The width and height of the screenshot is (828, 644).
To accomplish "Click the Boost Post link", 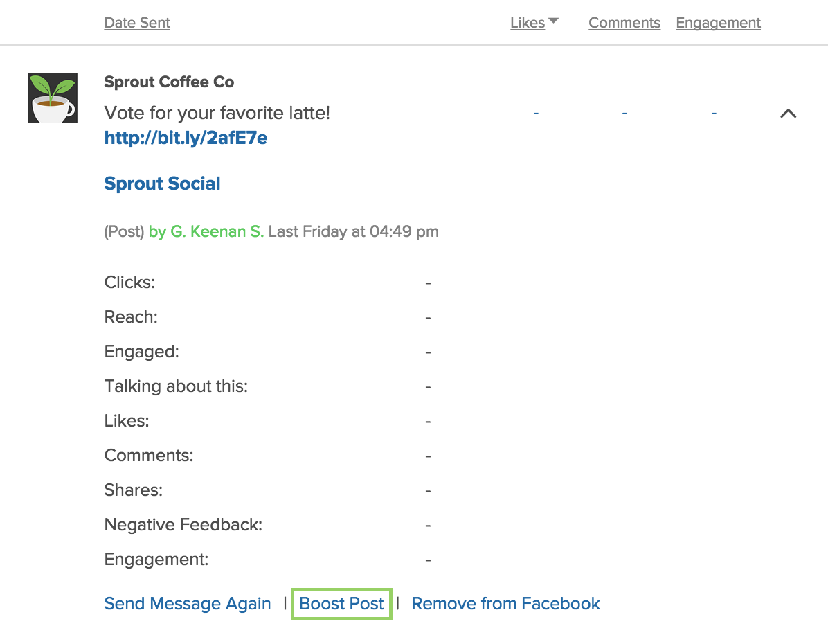I will pyautogui.click(x=341, y=603).
